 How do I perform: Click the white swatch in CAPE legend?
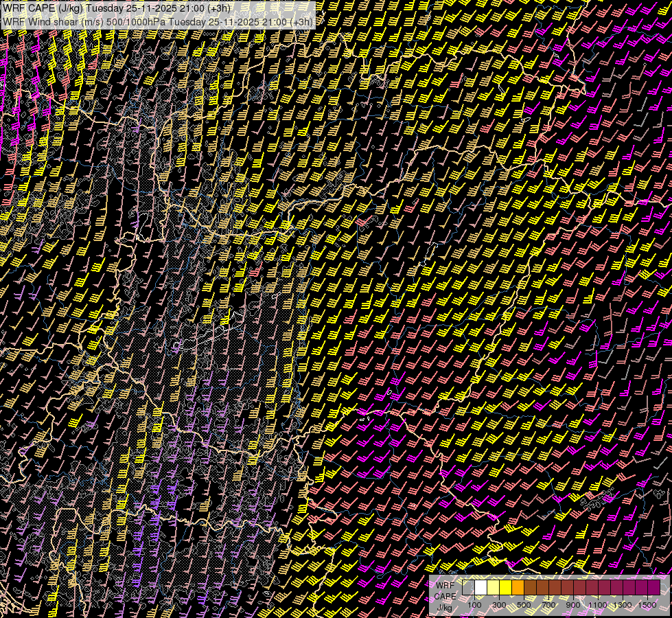(481, 587)
